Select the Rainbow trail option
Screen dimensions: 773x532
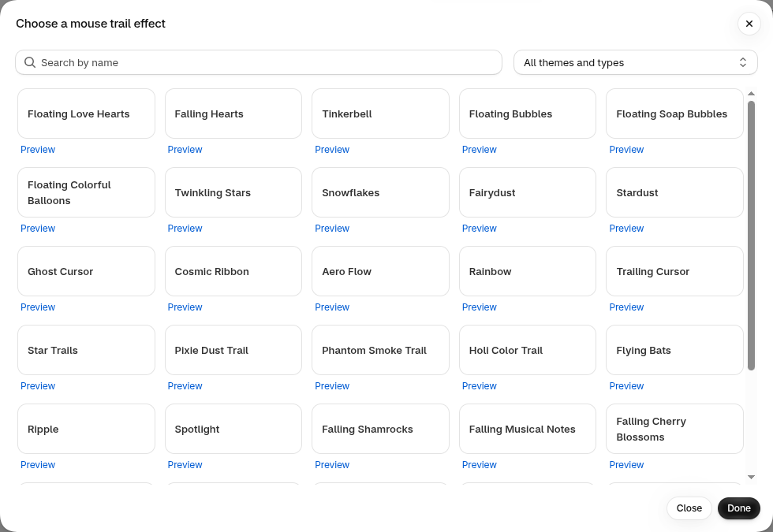point(528,271)
